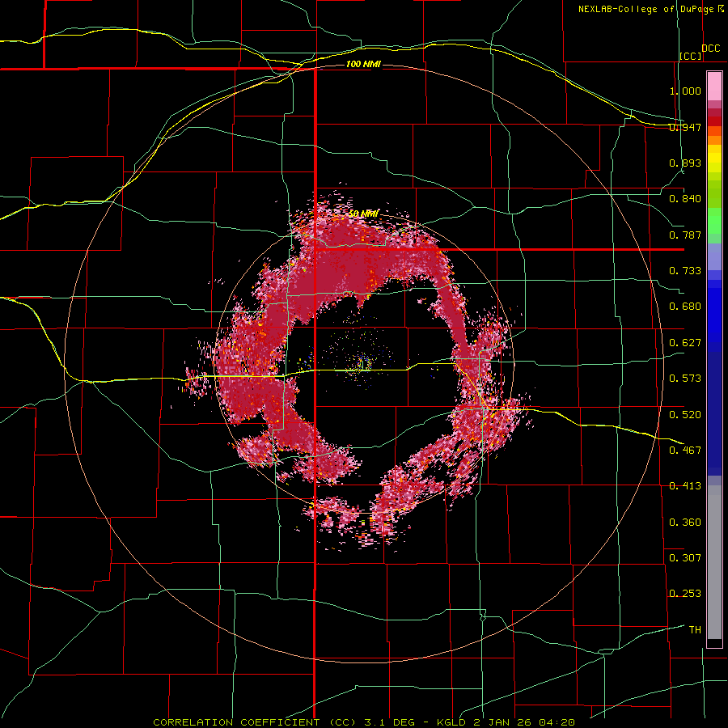Click the 0.733 scale value
Viewport: 728px width, 728px height.
pos(685,271)
